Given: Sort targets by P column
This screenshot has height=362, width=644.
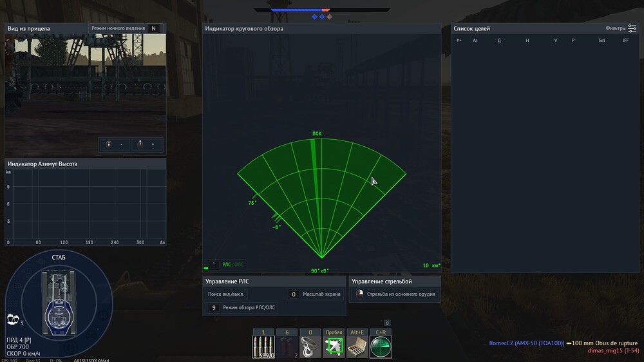Looking at the screenshot, I should tap(573, 41).
